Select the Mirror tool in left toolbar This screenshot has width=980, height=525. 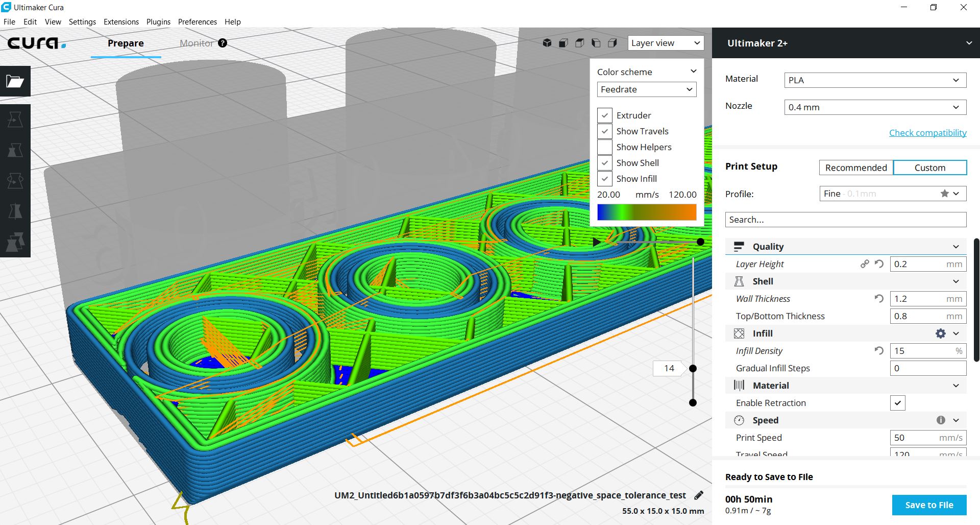[15, 211]
